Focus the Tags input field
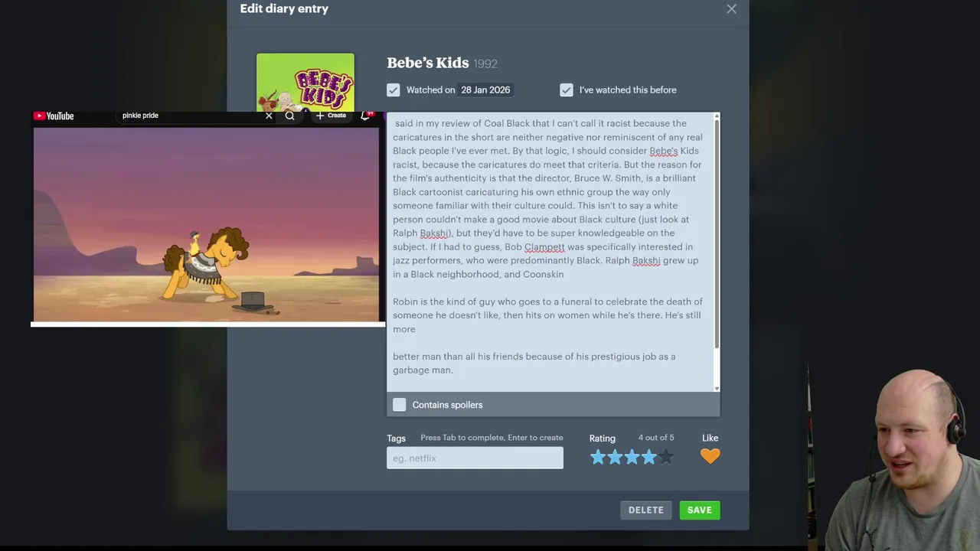The width and height of the screenshot is (980, 551). [x=475, y=458]
